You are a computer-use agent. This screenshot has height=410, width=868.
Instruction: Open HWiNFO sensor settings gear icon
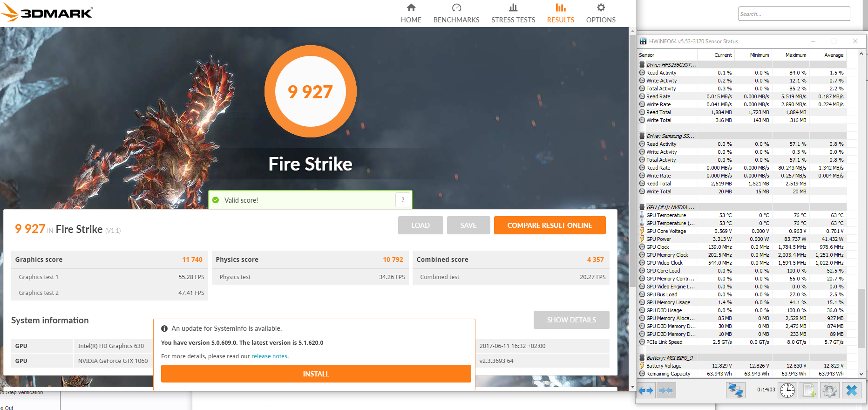[x=829, y=390]
